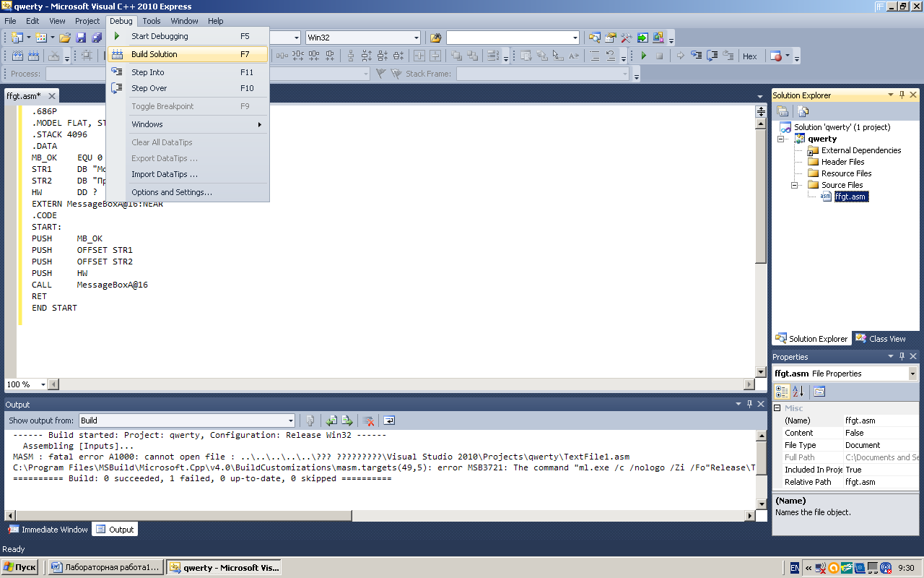924x578 pixels.
Task: Open the Project menu
Action: (x=87, y=21)
